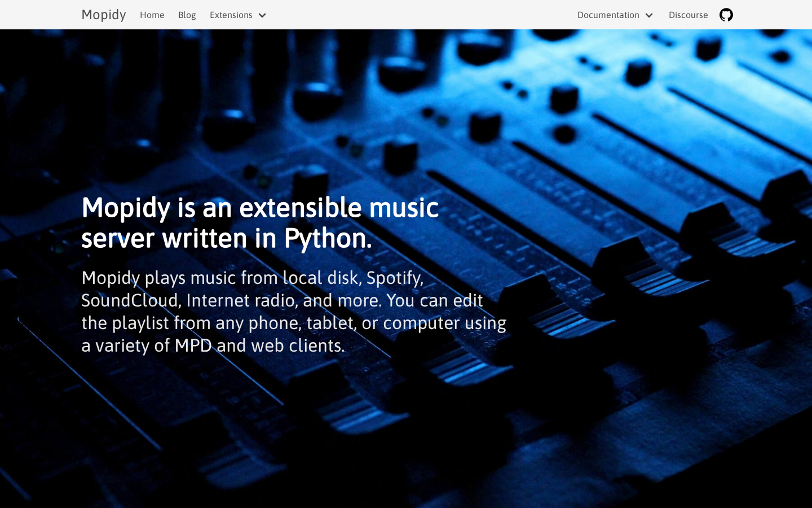Click the chevron beside Documentation
This screenshot has height=508, width=812.
coord(649,15)
